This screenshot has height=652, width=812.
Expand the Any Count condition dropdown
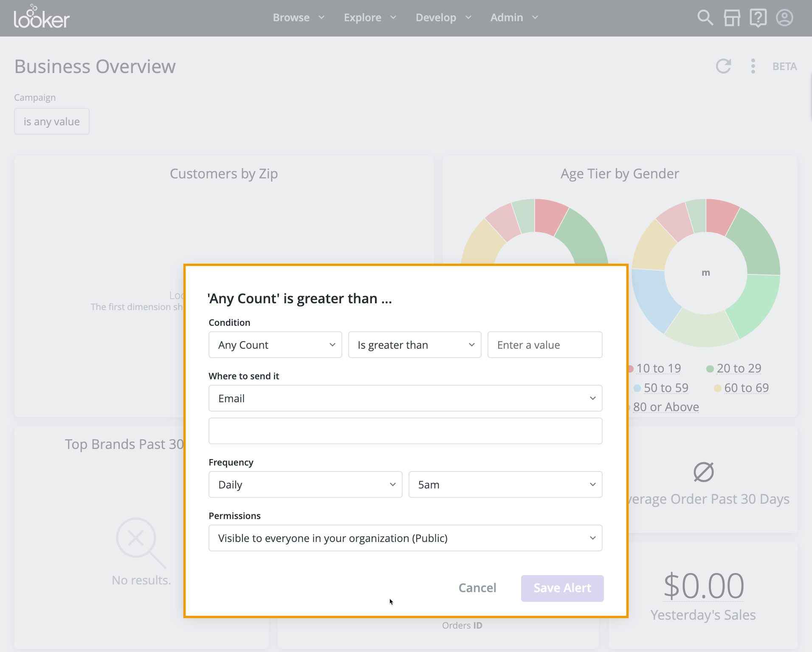tap(275, 345)
